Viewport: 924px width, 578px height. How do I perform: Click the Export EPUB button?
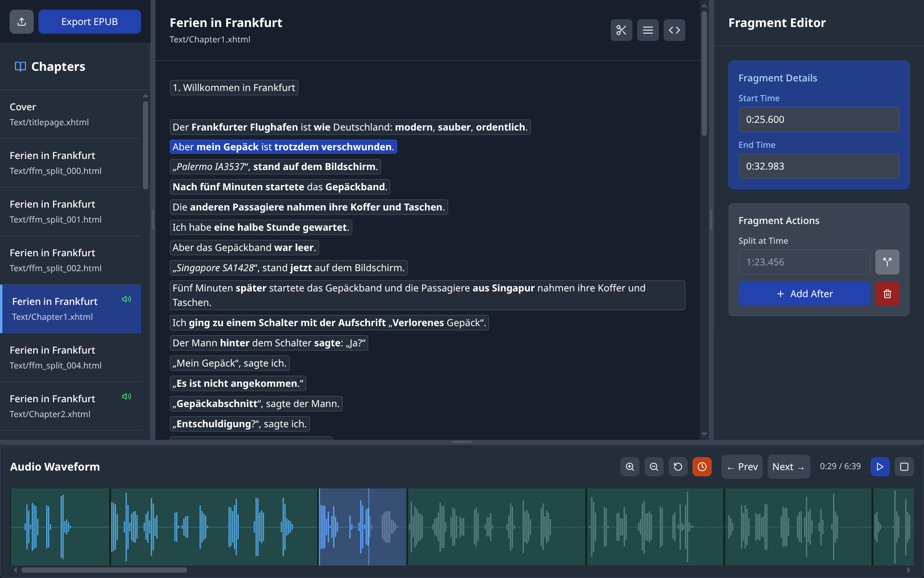pyautogui.click(x=90, y=22)
